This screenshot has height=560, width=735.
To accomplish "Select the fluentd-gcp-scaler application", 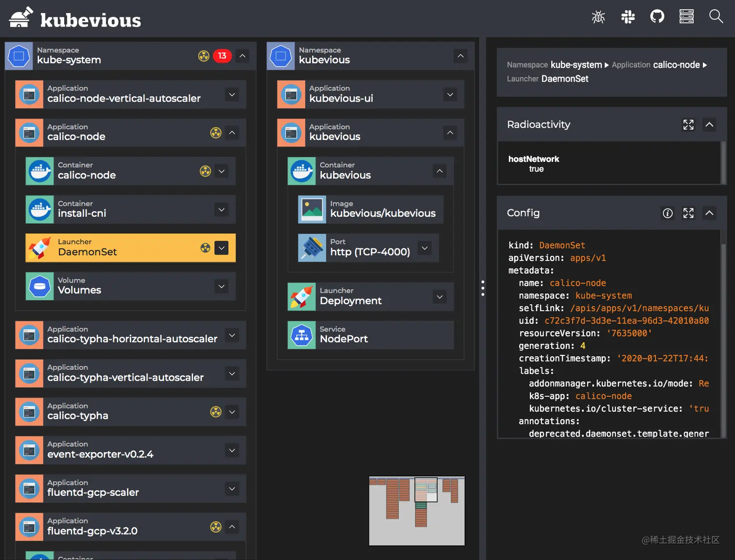I will tap(130, 489).
